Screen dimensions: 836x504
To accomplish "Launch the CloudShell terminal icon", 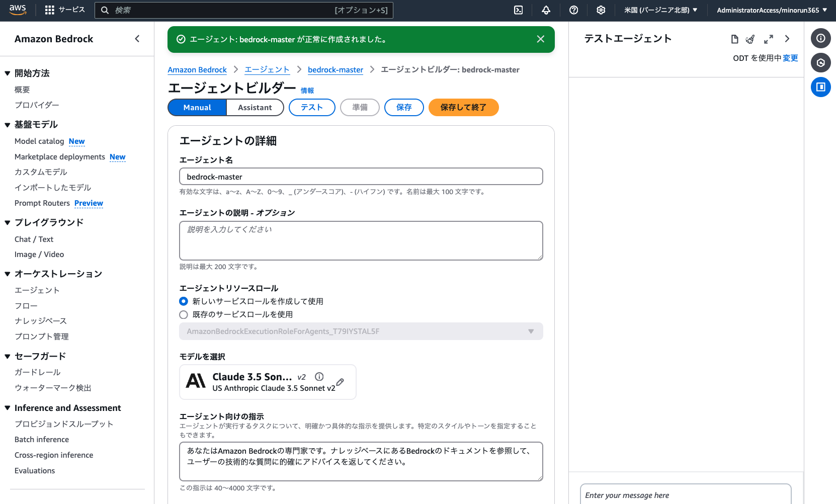I will [519, 10].
